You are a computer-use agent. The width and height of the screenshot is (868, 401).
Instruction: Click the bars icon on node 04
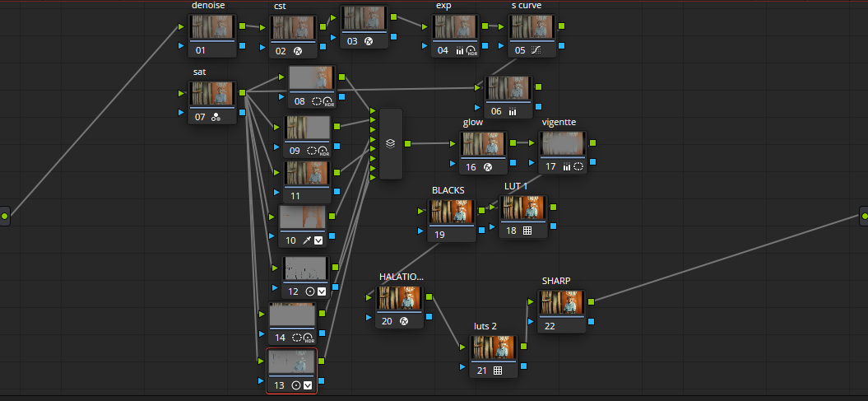click(459, 50)
